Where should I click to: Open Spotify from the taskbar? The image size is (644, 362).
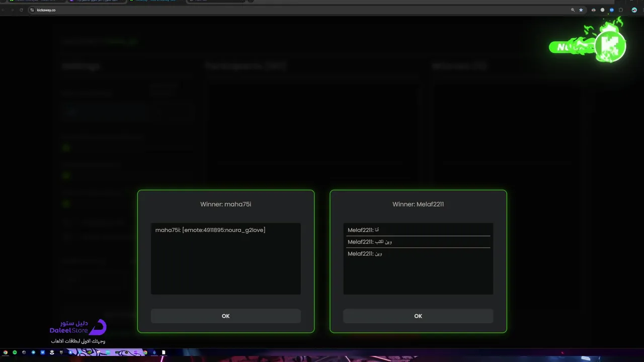(x=15, y=352)
